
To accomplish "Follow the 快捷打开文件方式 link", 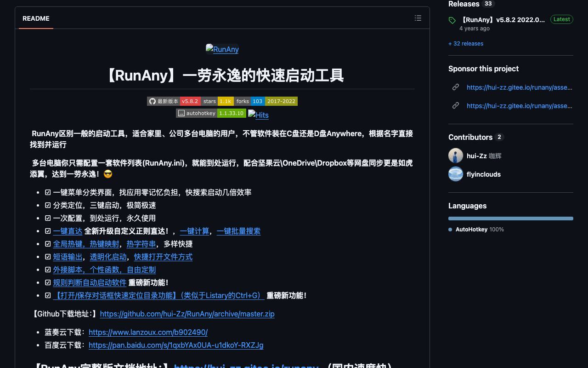I will [x=163, y=257].
